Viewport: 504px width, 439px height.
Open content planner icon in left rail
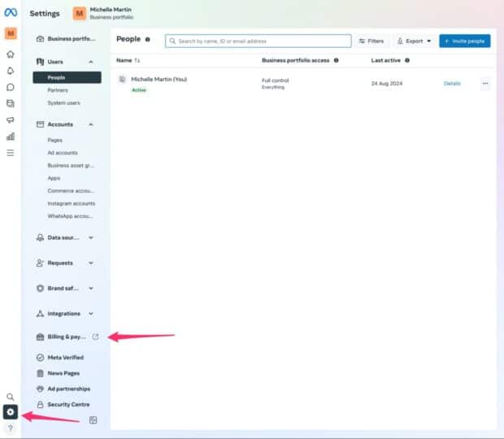pyautogui.click(x=11, y=103)
